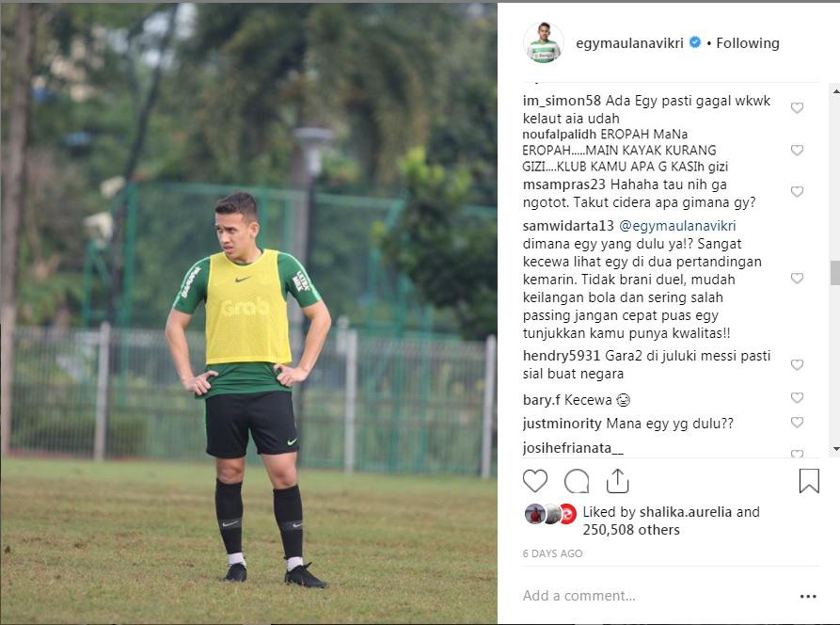Like noufalpalidh's comment heart
Viewport: 840px width, 625px height.
797,150
